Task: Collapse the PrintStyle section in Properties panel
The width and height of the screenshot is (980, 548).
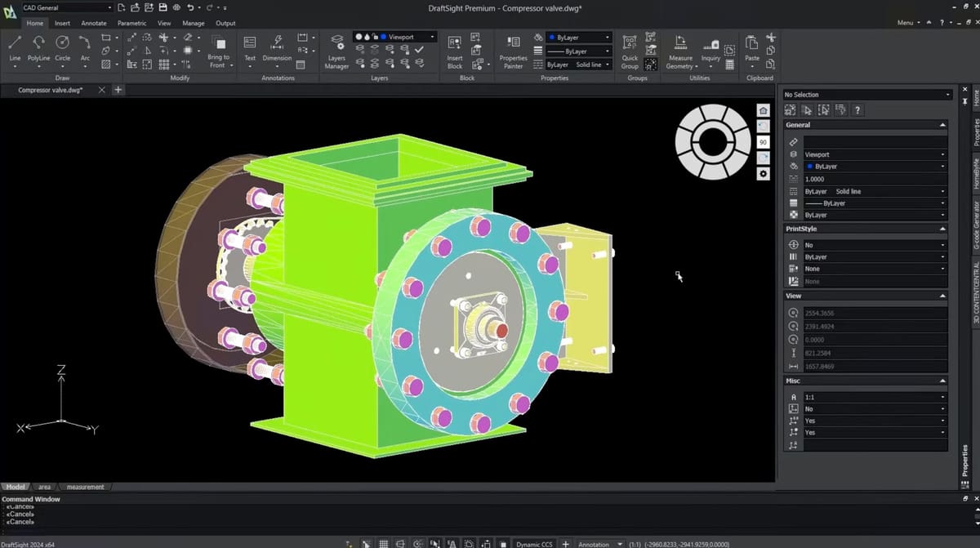Action: [x=942, y=229]
